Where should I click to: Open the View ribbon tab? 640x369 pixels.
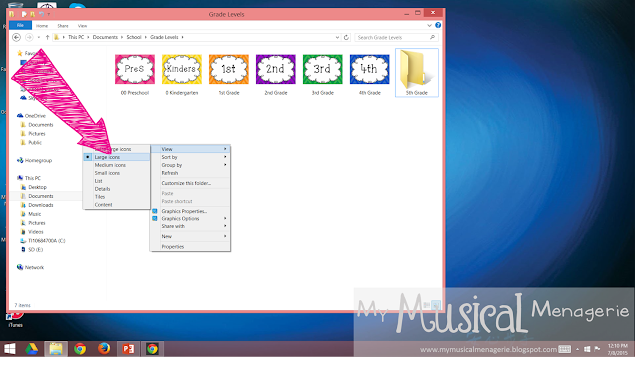point(82,26)
